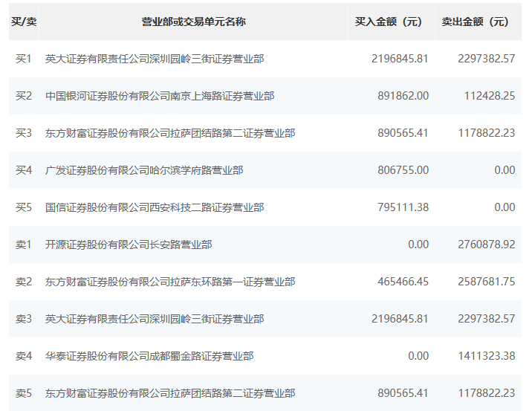Click sell amount 0.00 in 买5 row
This screenshot has height=411, width=532.
(505, 207)
